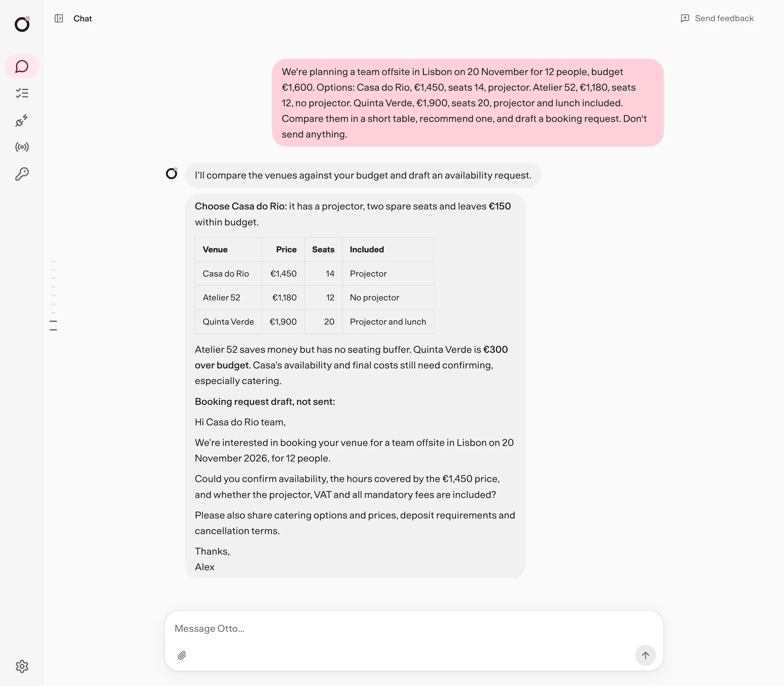Open the key icon in sidebar
The image size is (784, 686).
[x=22, y=174]
